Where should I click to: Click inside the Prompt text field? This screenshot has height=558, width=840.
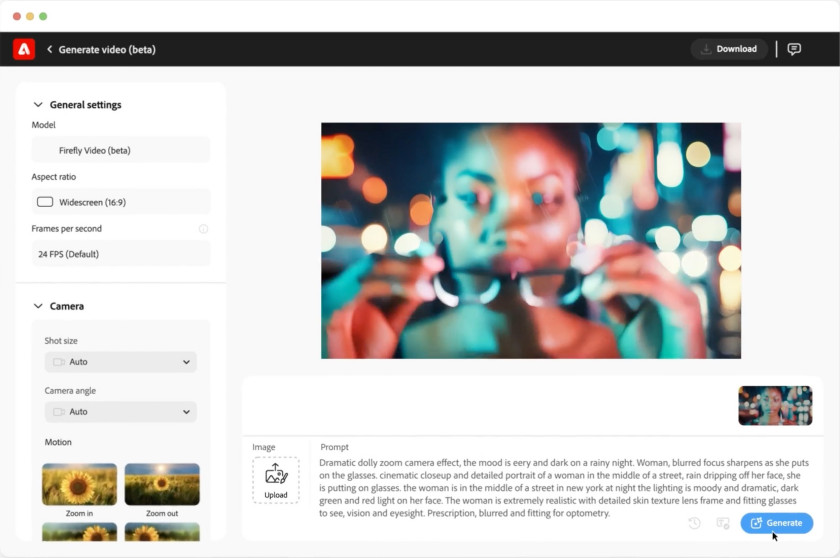tap(564, 488)
